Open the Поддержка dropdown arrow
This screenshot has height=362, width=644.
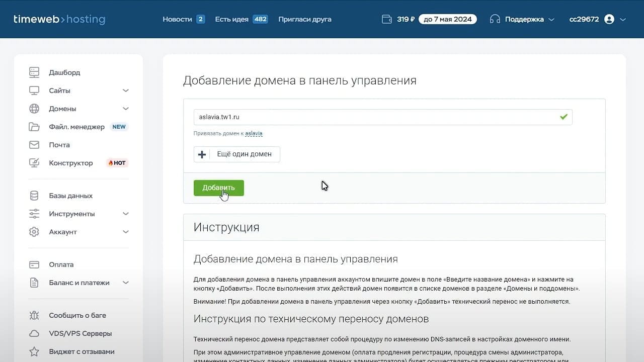click(551, 20)
